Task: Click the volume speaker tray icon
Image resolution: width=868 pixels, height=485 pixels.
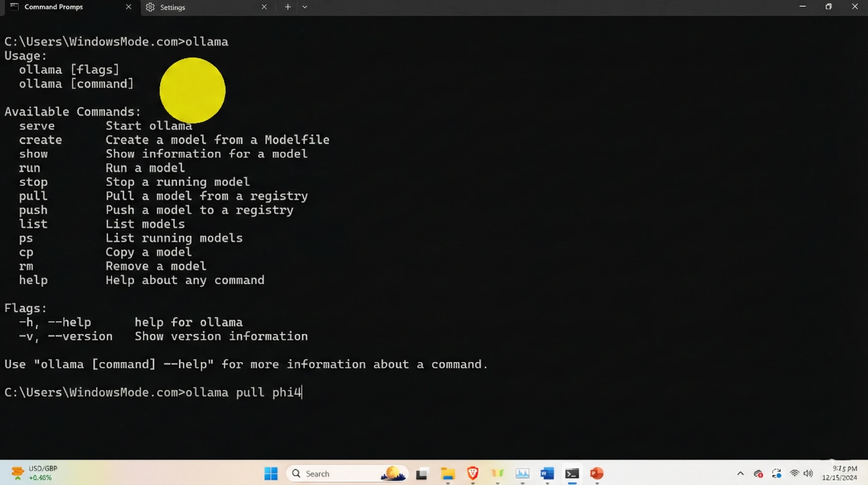Action: tap(808, 473)
